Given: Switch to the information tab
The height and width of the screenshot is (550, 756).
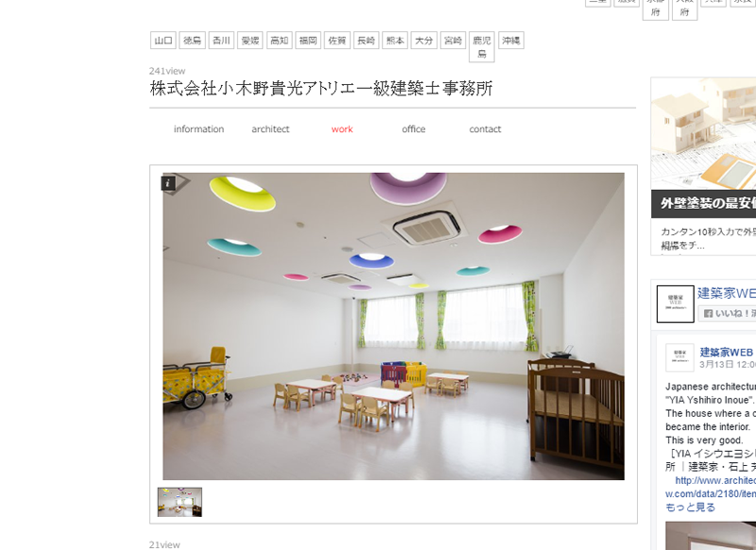Looking at the screenshot, I should click(198, 129).
